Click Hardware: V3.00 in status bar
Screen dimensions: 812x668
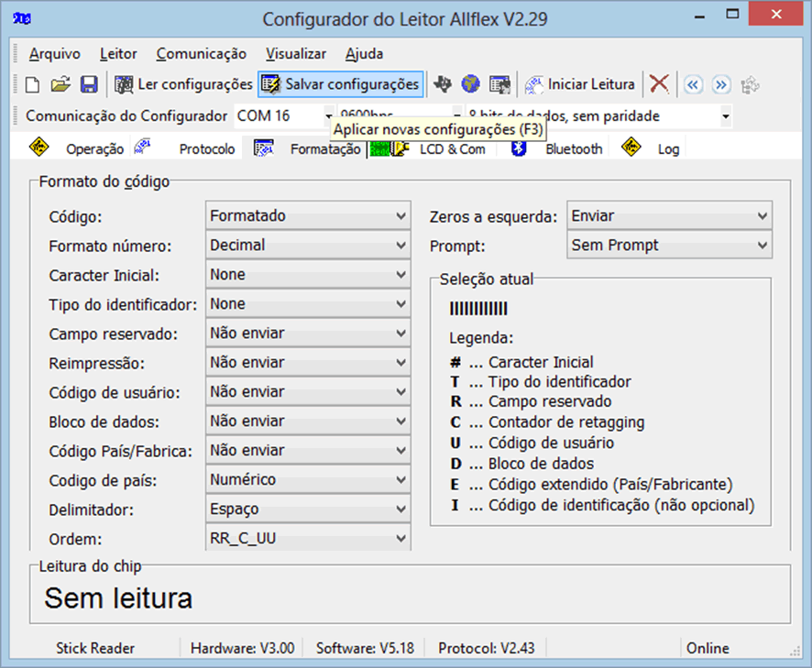242,649
